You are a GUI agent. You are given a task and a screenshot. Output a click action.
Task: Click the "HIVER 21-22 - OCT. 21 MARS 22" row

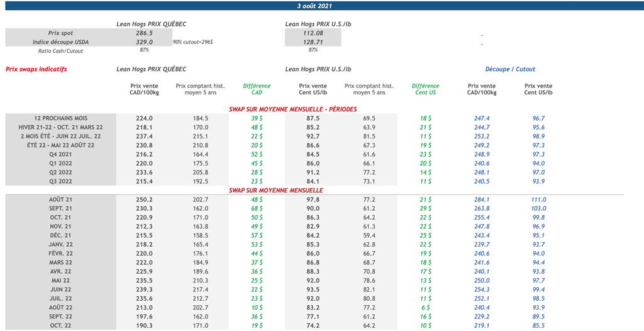pyautogui.click(x=61, y=127)
